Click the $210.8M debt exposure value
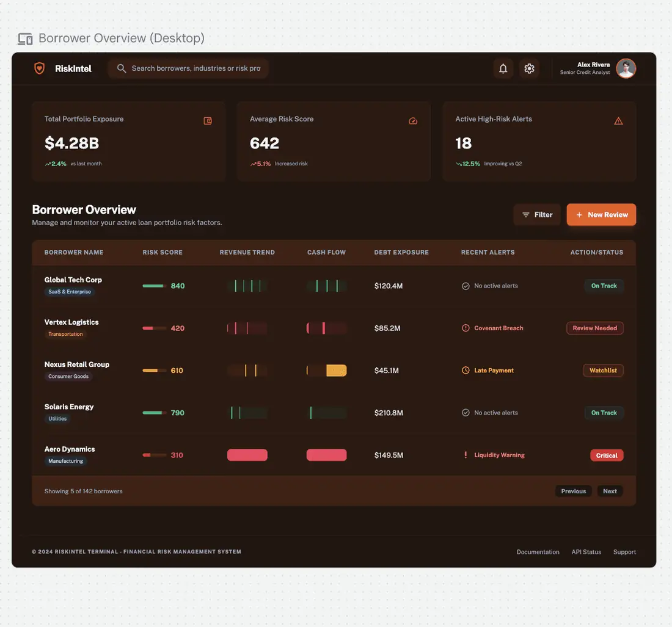The height and width of the screenshot is (627, 672). 389,413
